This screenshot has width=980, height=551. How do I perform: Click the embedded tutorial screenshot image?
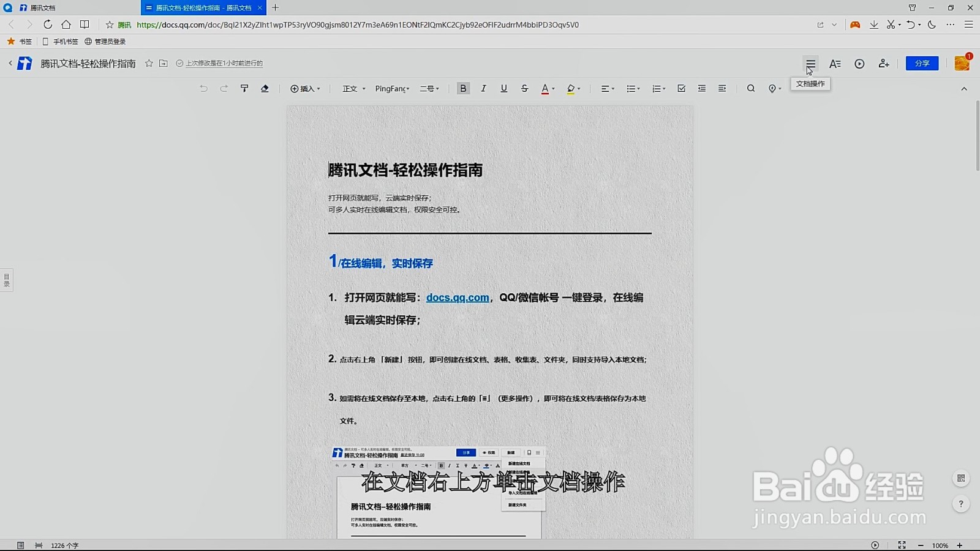point(439,492)
